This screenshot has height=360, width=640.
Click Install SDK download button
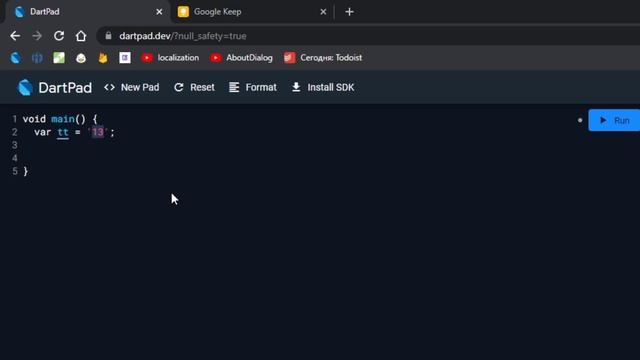323,87
